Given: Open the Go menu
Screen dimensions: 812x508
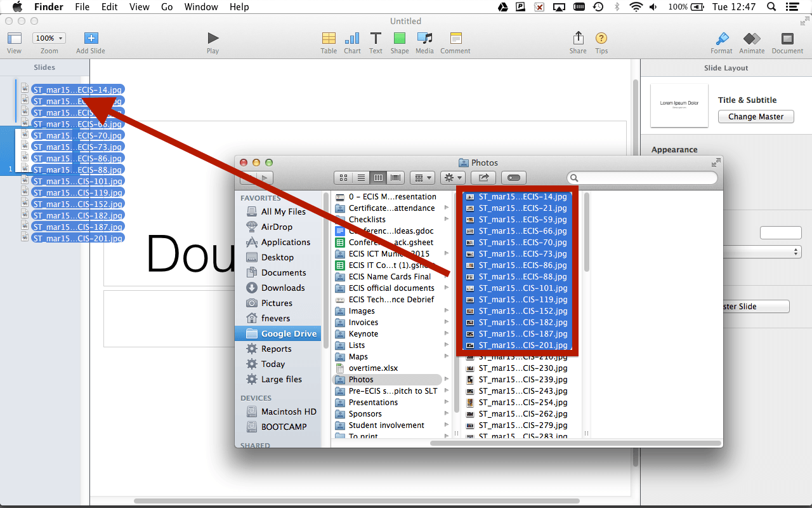Looking at the screenshot, I should coord(166,6).
